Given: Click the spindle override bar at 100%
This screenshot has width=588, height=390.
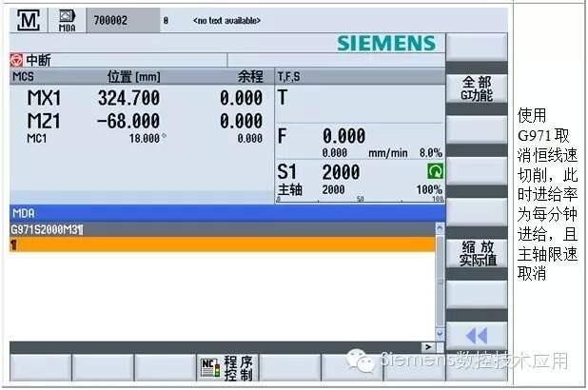Looking at the screenshot, I should coord(360,199).
